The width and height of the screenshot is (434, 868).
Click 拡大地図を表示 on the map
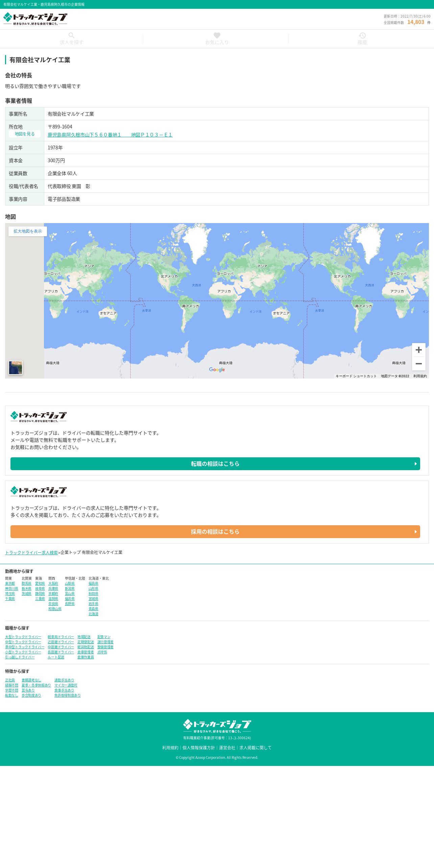coord(28,231)
